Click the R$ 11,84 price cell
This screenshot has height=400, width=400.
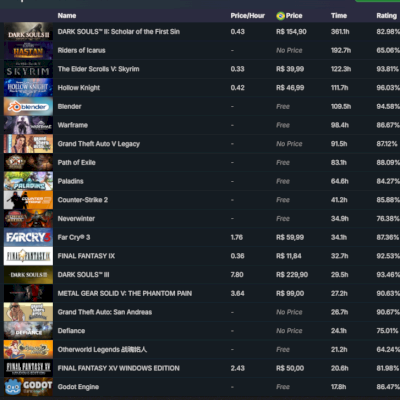(x=289, y=256)
